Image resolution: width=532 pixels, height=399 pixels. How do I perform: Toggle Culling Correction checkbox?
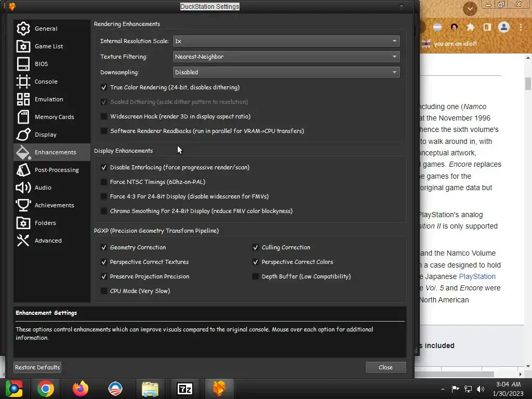coord(256,247)
